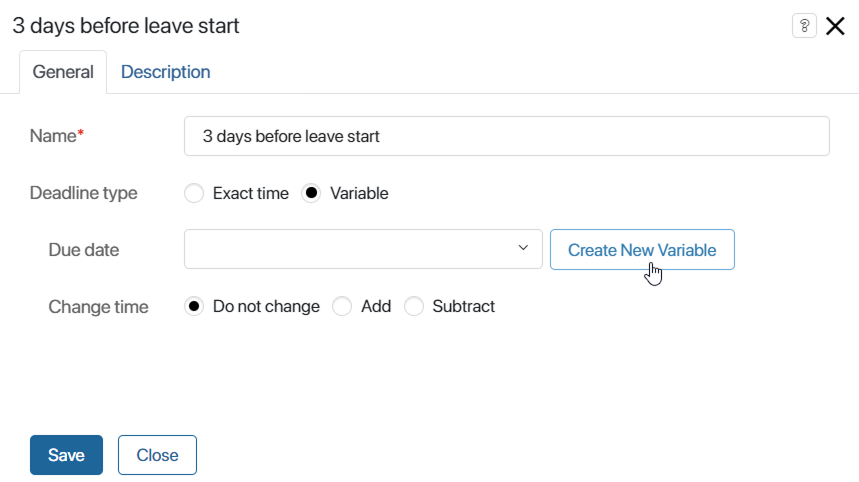Switch to the General tab

coord(63,72)
